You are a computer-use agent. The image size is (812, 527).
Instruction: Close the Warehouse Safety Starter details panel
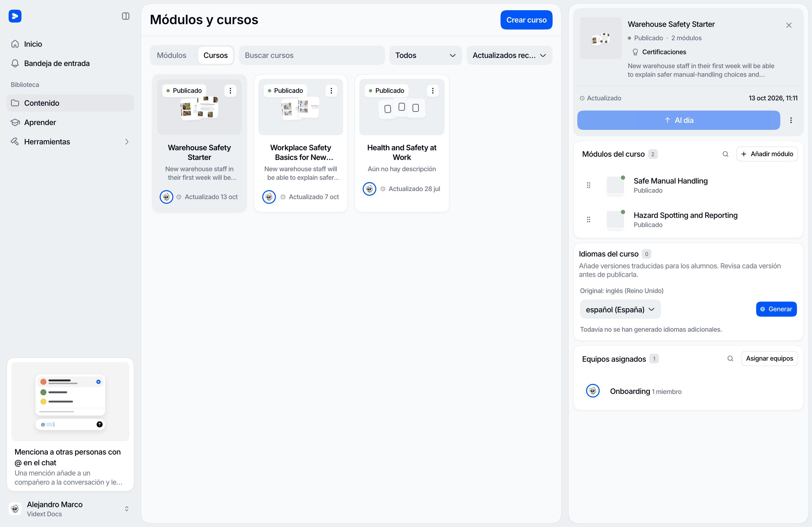pyautogui.click(x=789, y=25)
